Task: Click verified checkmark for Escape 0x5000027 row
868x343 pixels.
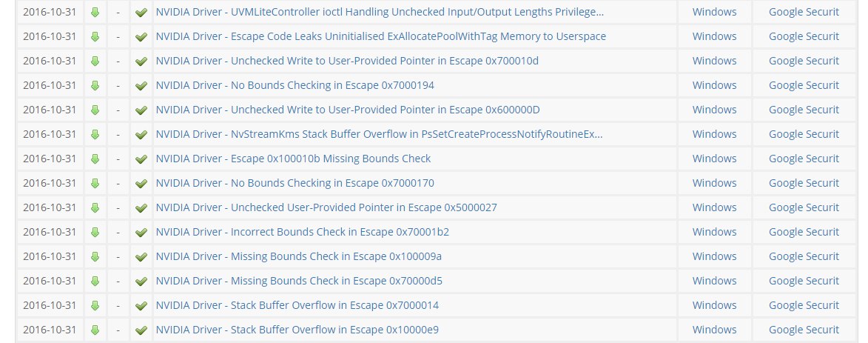Action: (x=141, y=208)
